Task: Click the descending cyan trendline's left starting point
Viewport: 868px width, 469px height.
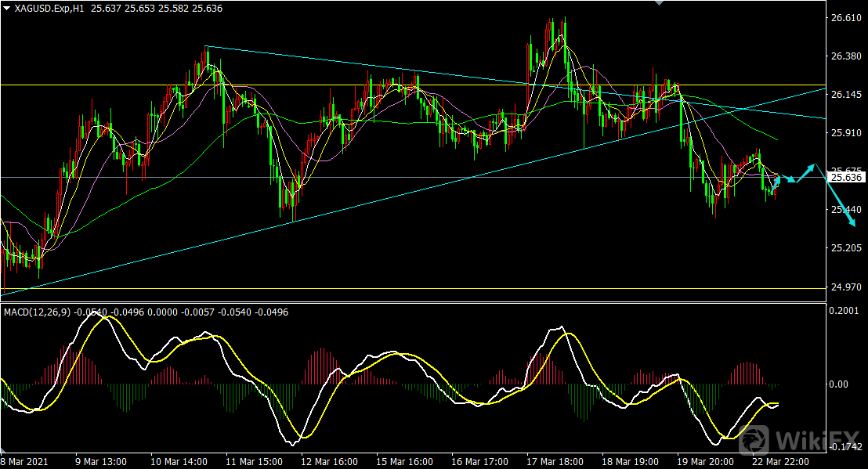Action: (x=205, y=47)
